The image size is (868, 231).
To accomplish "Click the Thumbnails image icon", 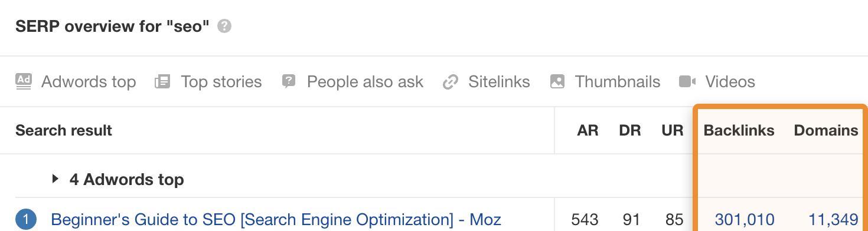I will tap(557, 81).
